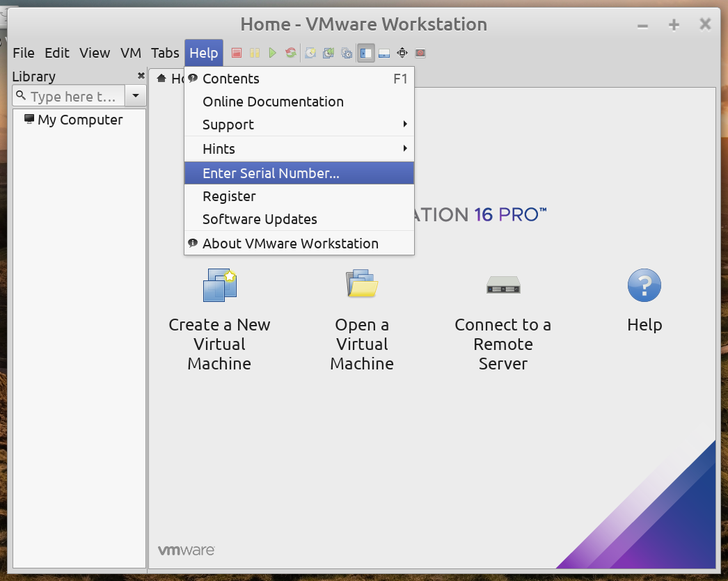The height and width of the screenshot is (581, 728).
Task: Click the Connect to a Remote Server icon
Action: tap(503, 285)
